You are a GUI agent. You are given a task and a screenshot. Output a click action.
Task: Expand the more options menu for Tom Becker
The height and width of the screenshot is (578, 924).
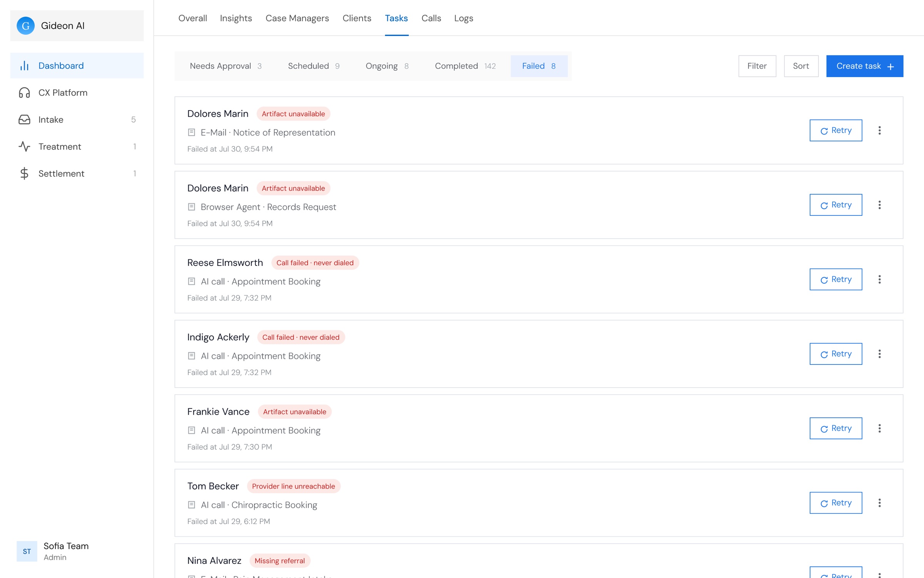[x=879, y=503]
